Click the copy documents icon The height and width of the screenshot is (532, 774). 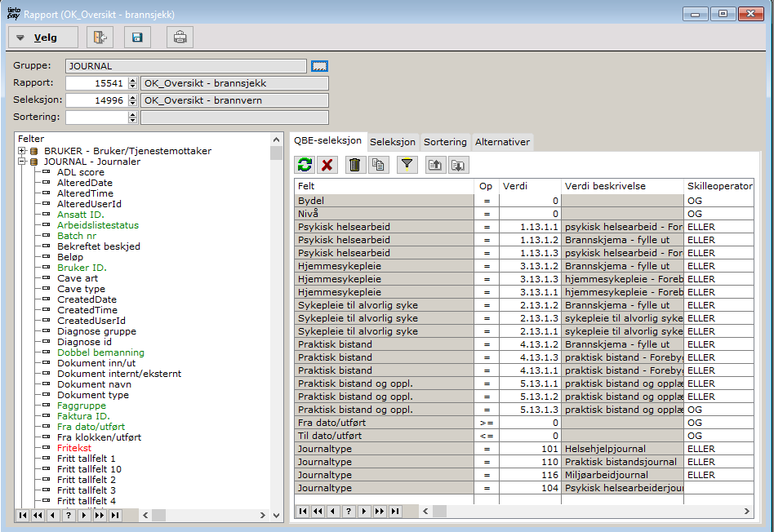tap(379, 165)
